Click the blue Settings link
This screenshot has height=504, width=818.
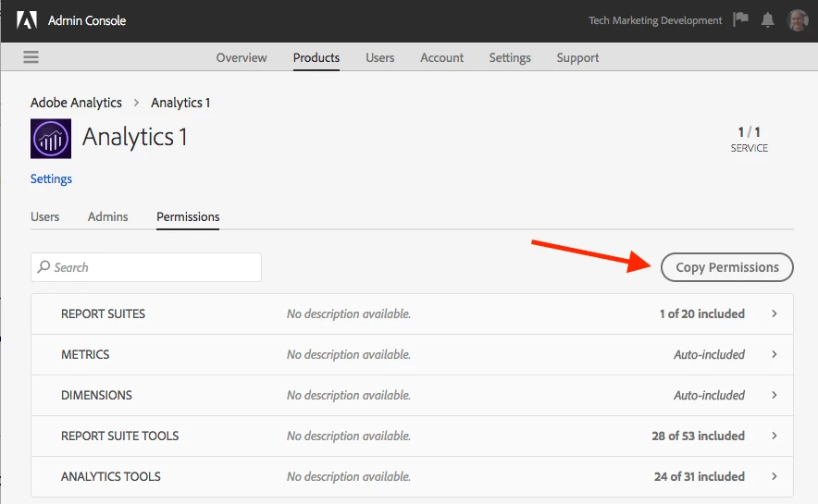tap(51, 178)
